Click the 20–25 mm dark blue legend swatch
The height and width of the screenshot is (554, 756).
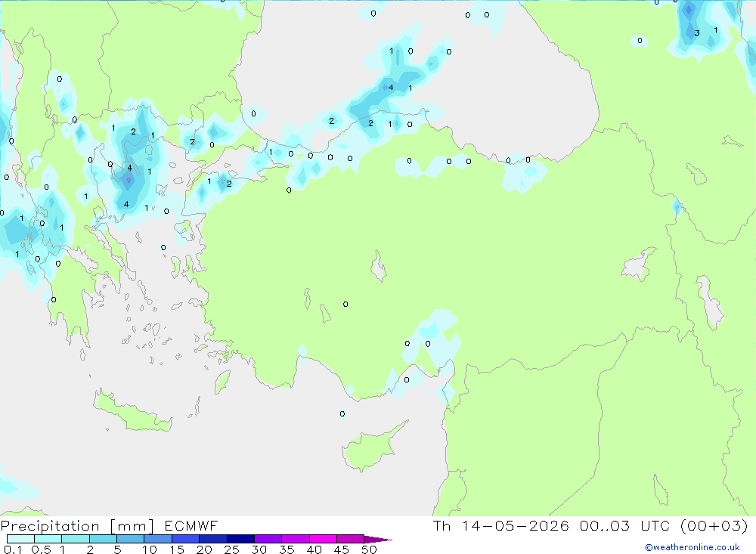213,539
